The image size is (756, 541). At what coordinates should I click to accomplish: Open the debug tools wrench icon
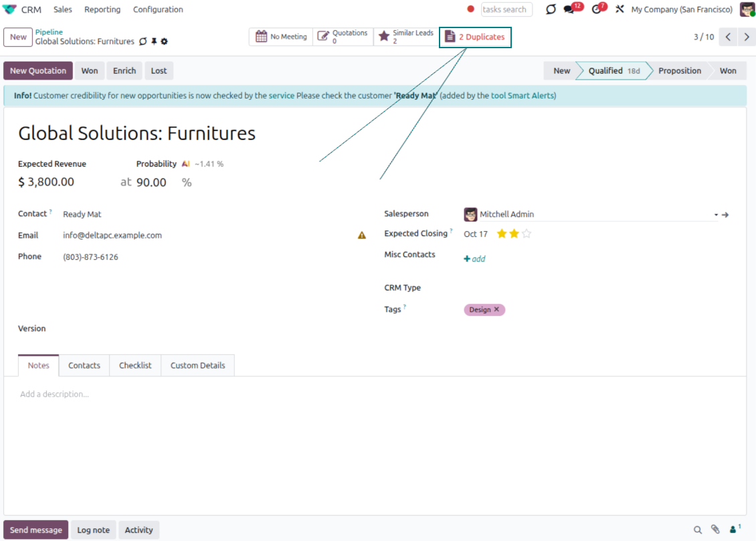(x=620, y=9)
